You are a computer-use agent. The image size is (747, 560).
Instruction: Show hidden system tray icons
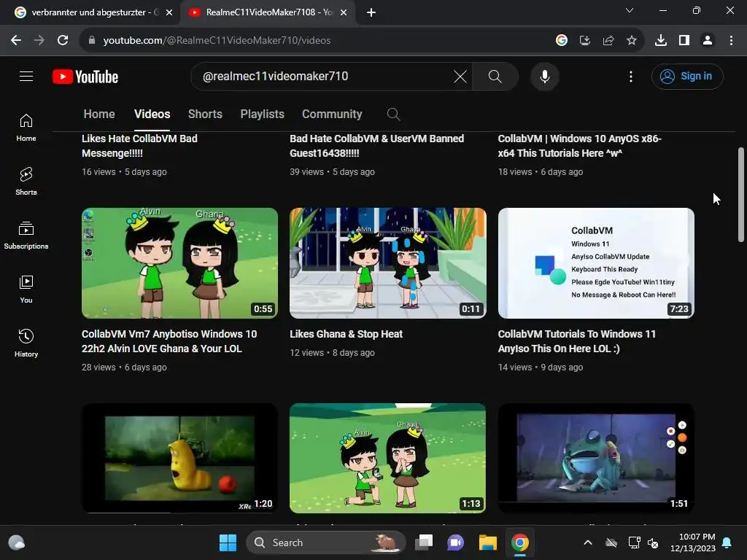[588, 542]
